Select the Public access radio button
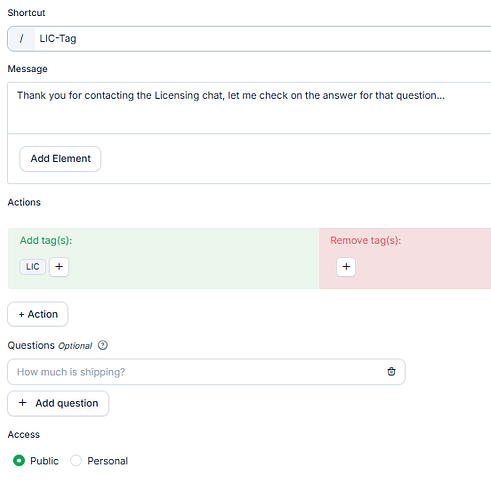Image resolution: width=491 pixels, height=500 pixels. point(19,461)
